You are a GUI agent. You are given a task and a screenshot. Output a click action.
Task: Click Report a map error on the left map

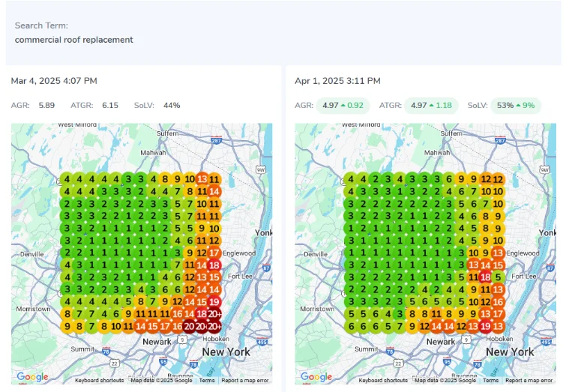click(x=244, y=381)
